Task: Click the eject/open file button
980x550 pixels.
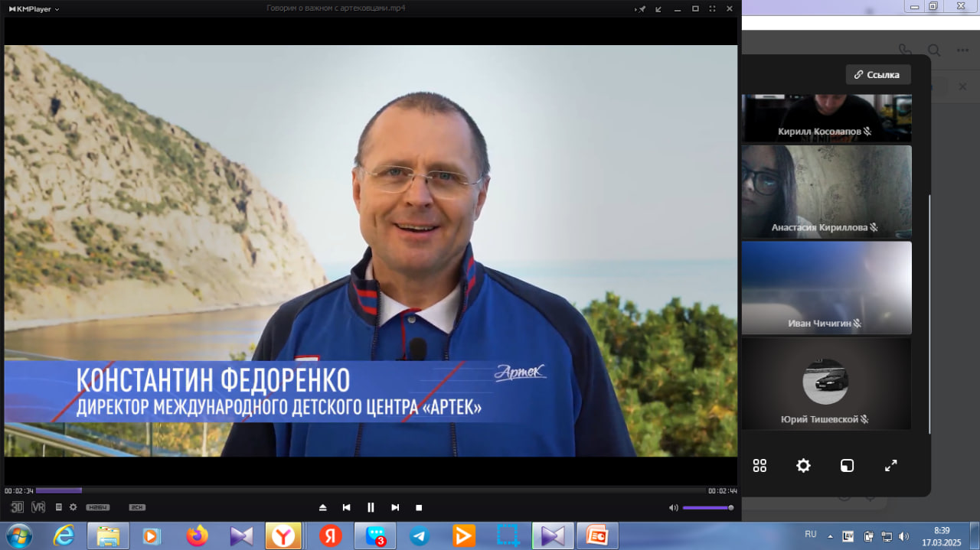Action: [323, 507]
